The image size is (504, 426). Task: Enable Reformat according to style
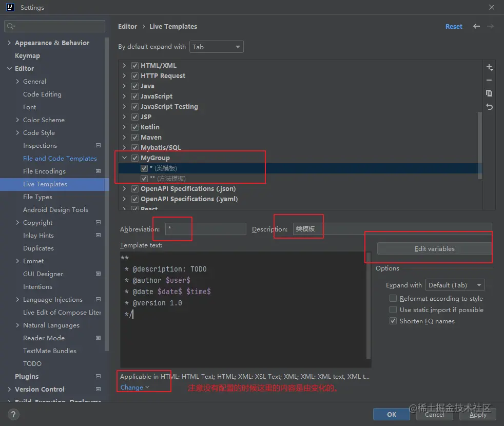click(393, 298)
